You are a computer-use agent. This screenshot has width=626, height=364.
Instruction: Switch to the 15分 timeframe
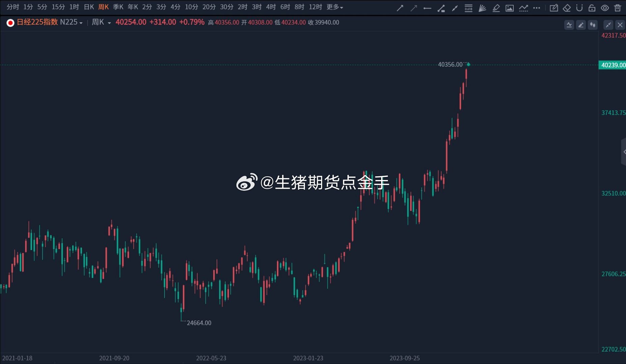click(x=58, y=7)
